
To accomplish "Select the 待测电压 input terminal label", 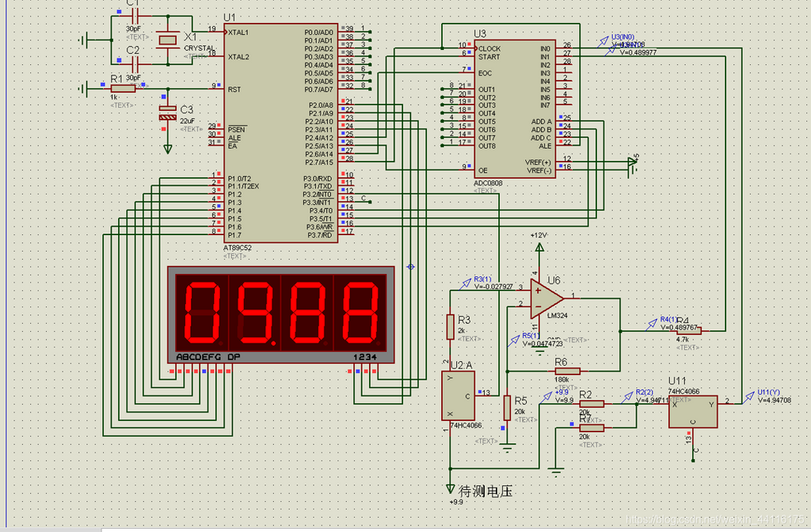I will tap(485, 491).
